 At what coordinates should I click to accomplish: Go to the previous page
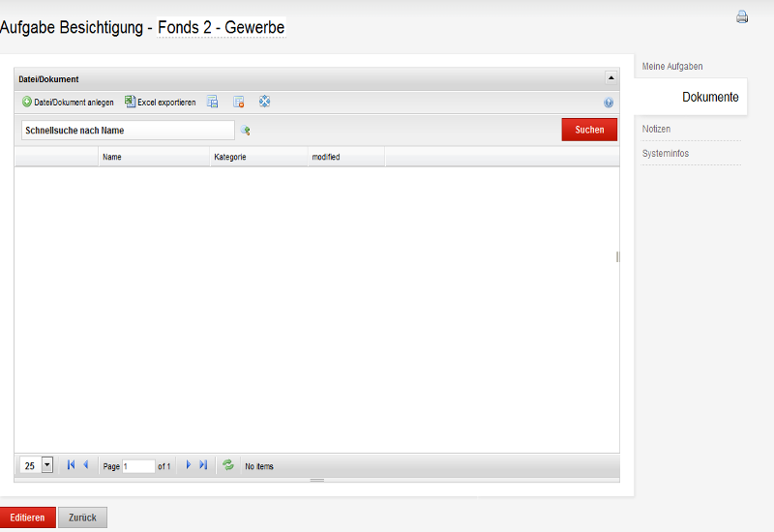click(x=86, y=465)
